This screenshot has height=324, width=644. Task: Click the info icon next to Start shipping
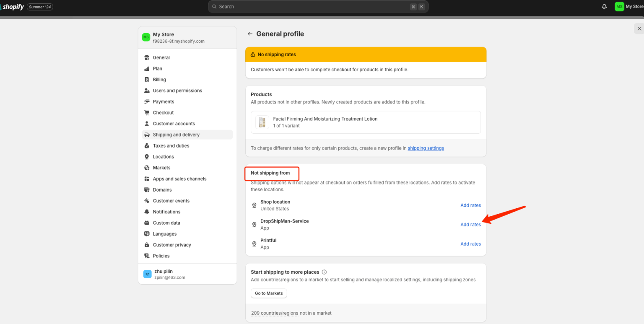pos(324,272)
